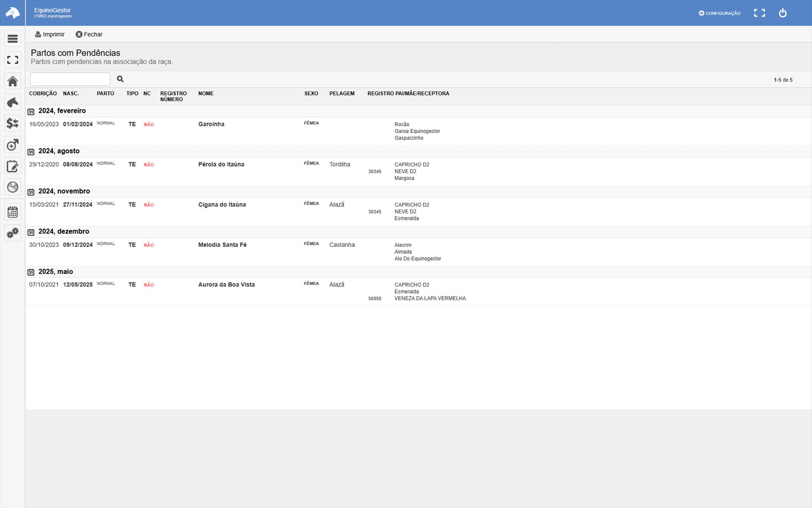Open the calendar icon in sidebar
The width and height of the screenshot is (812, 508).
(13, 212)
